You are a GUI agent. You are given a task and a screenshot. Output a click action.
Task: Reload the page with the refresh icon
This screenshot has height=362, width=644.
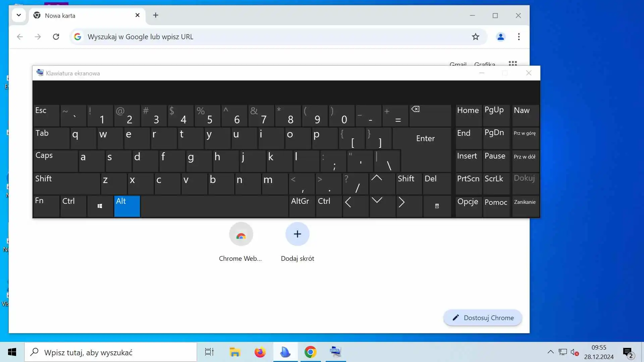tap(56, 37)
